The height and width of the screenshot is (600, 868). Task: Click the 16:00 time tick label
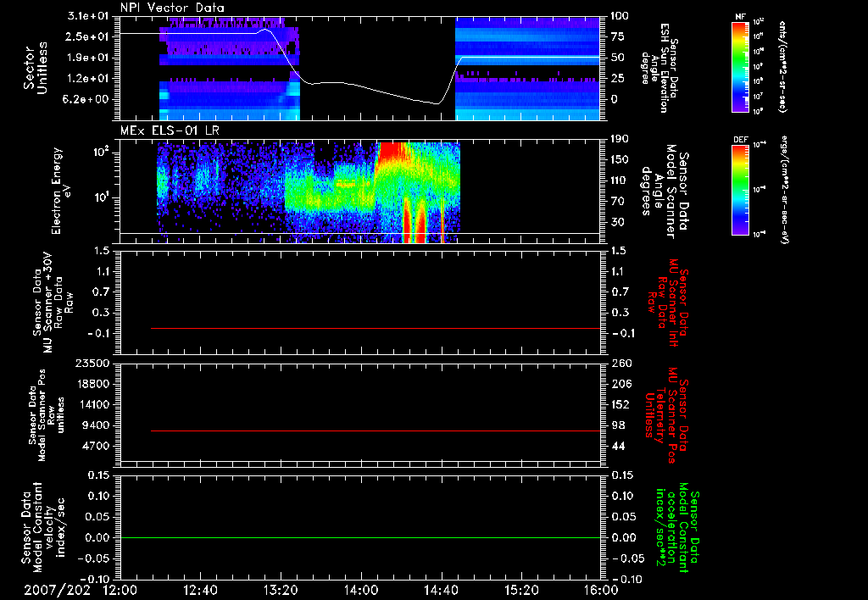[601, 590]
